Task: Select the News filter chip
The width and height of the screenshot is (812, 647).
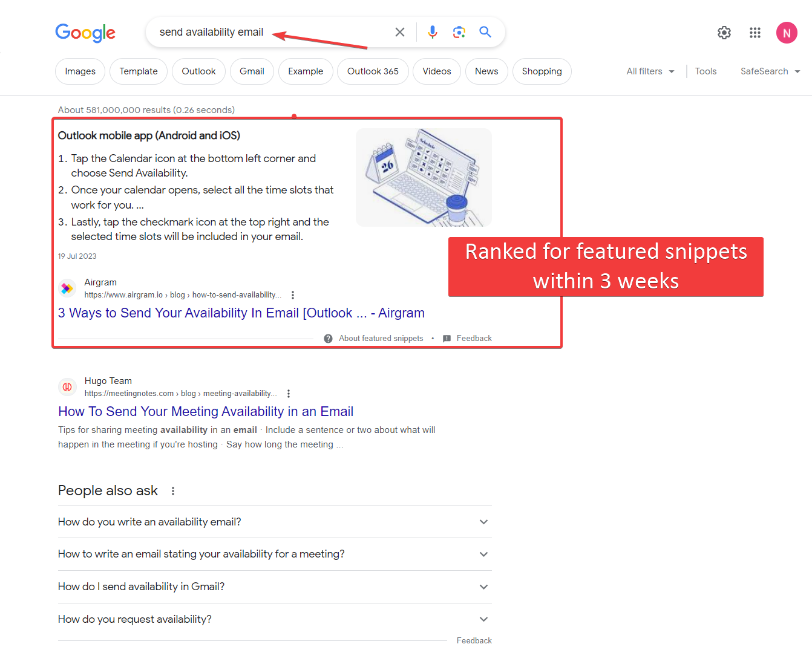Action: [x=486, y=71]
